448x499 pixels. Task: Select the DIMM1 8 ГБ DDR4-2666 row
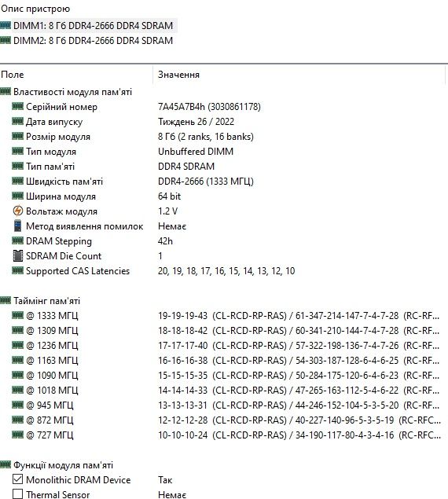point(93,26)
